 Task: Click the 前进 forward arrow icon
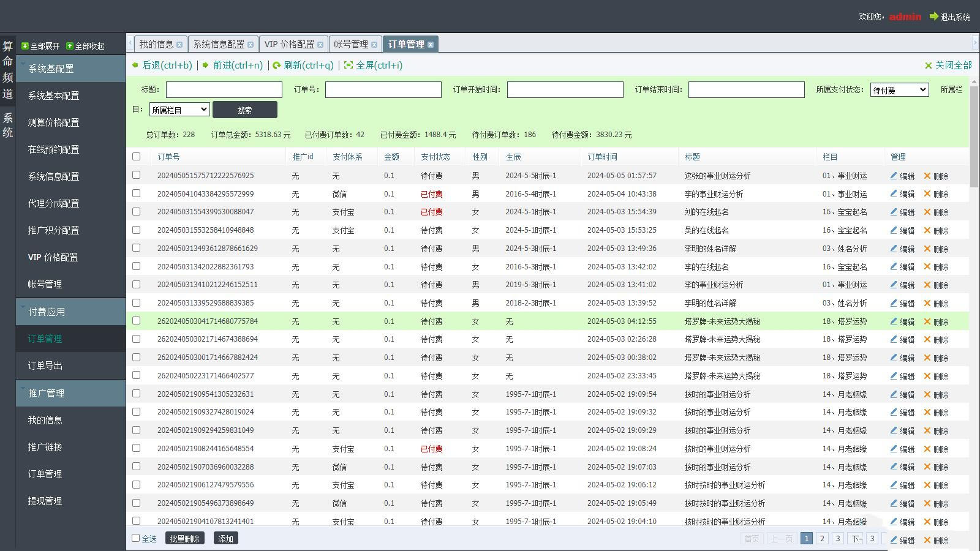(206, 65)
